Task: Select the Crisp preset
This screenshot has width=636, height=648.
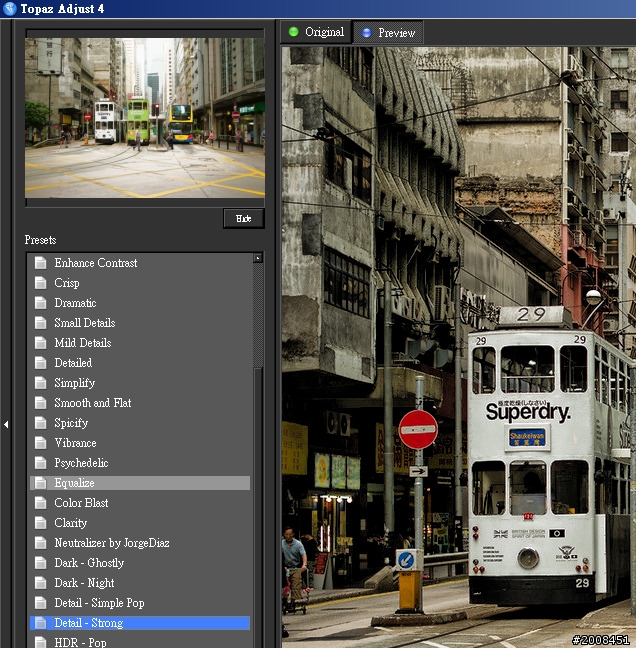Action: (140, 283)
